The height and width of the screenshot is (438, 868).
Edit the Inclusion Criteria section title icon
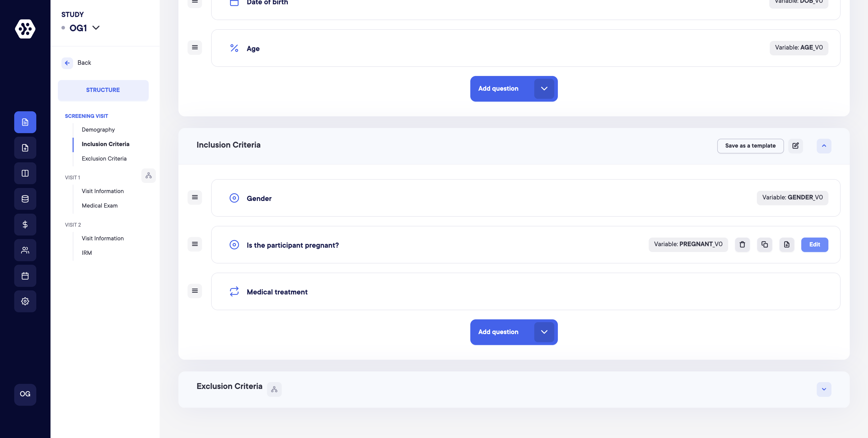click(x=796, y=146)
